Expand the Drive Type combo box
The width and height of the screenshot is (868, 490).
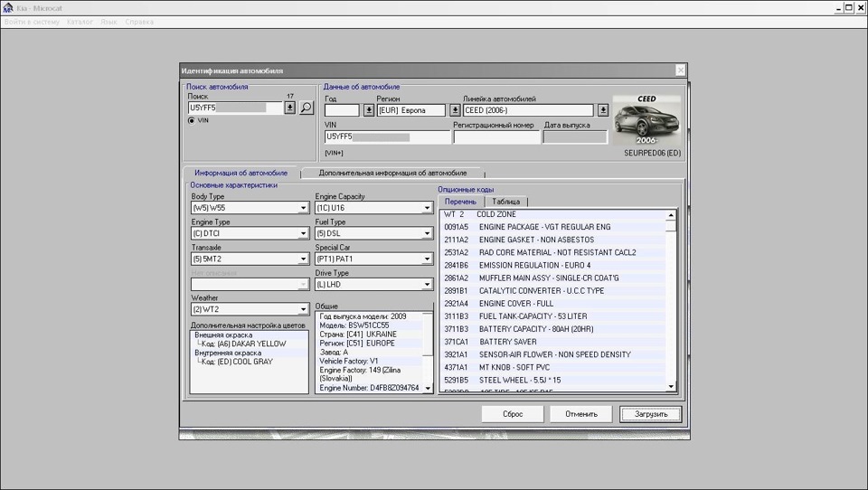pos(427,285)
